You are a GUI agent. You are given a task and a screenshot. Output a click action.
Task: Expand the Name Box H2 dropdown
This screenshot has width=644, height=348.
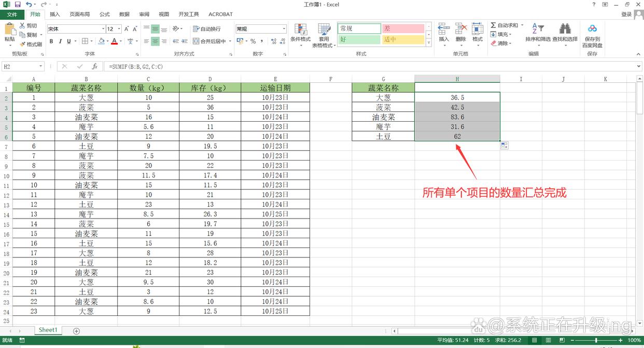(41, 66)
